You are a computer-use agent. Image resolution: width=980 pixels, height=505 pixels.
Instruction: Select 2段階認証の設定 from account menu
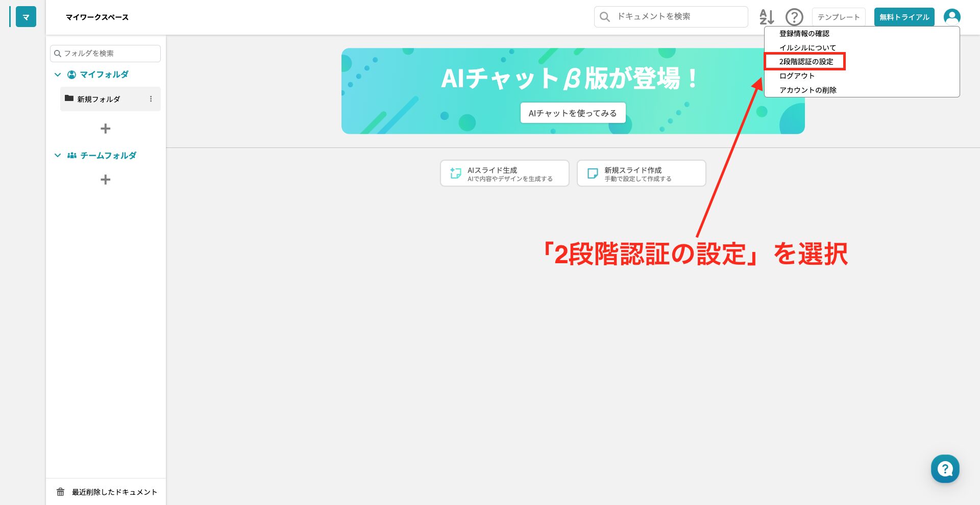coord(805,62)
